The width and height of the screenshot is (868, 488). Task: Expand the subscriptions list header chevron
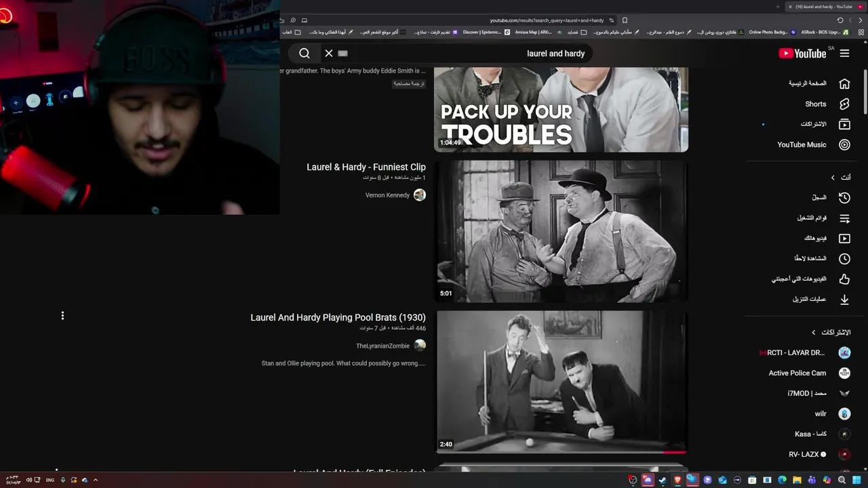click(x=814, y=333)
